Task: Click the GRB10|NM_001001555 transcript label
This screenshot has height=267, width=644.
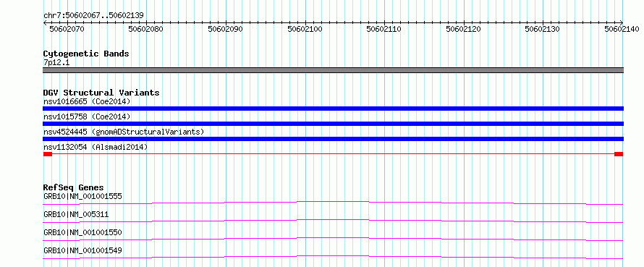Action: point(82,196)
